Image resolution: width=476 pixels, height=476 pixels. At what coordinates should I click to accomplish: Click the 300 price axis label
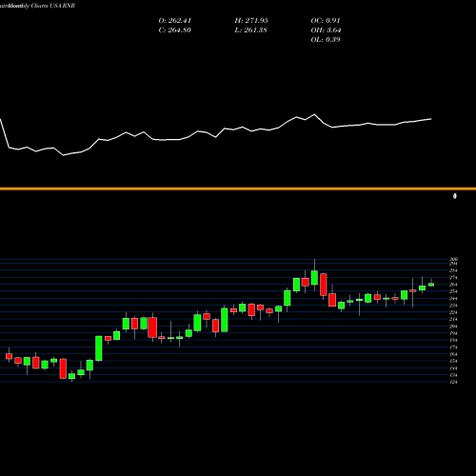pyautogui.click(x=453, y=260)
